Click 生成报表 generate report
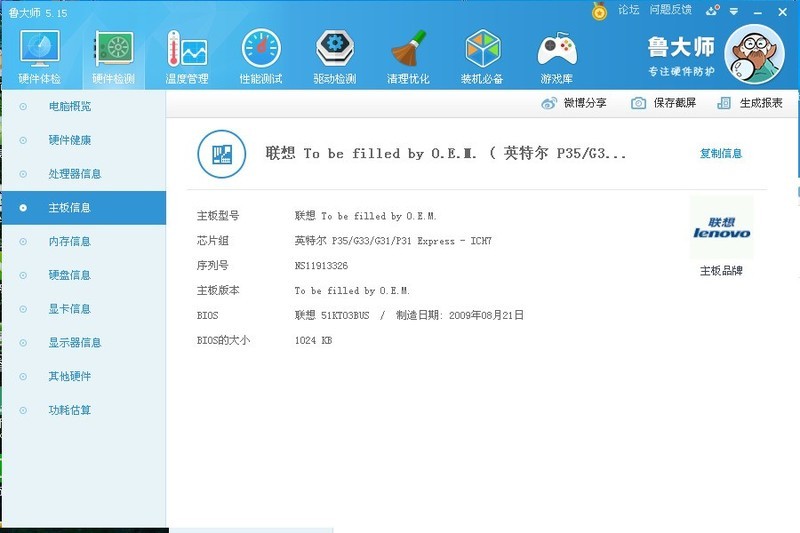 pos(750,103)
